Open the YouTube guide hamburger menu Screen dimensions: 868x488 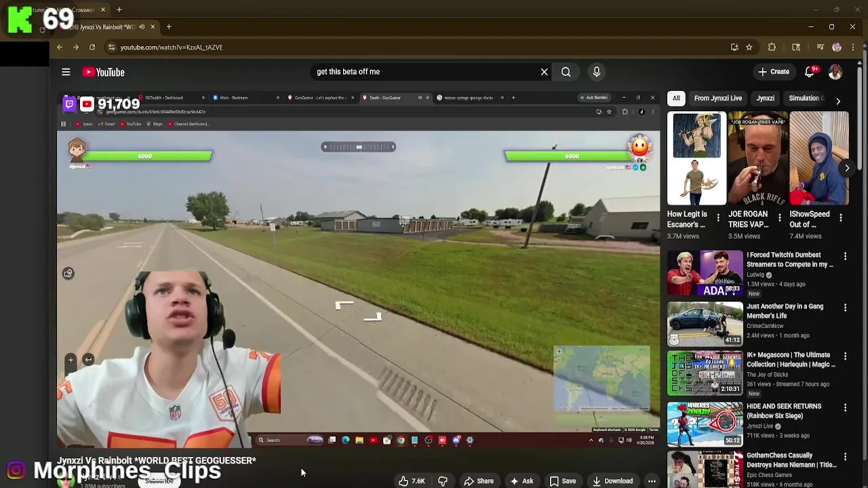point(66,72)
